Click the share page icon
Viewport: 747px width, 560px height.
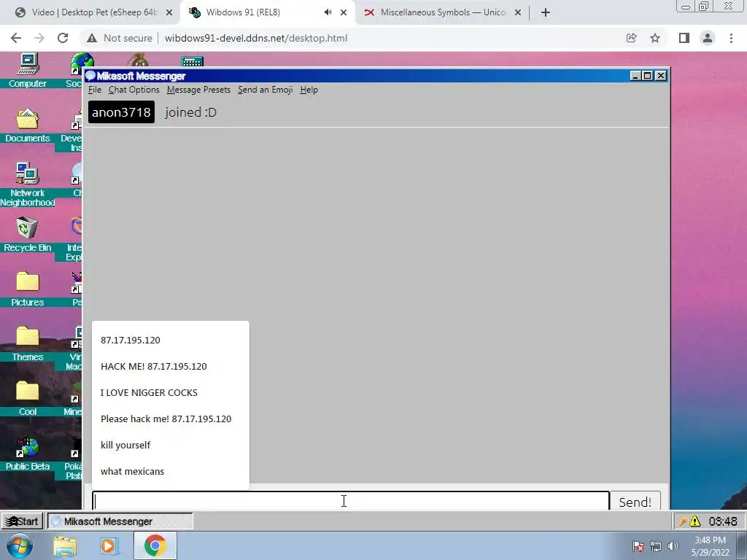[x=631, y=38]
